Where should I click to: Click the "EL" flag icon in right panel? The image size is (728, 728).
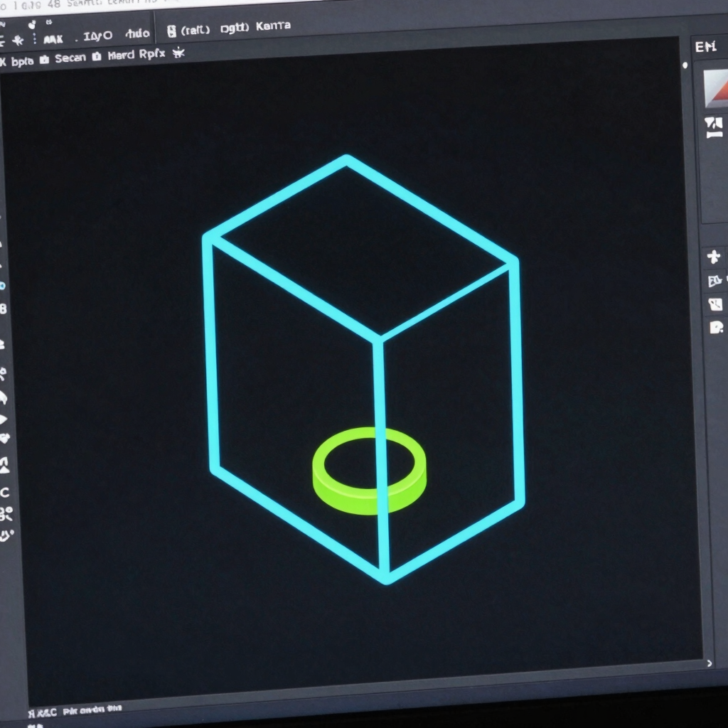(714, 281)
